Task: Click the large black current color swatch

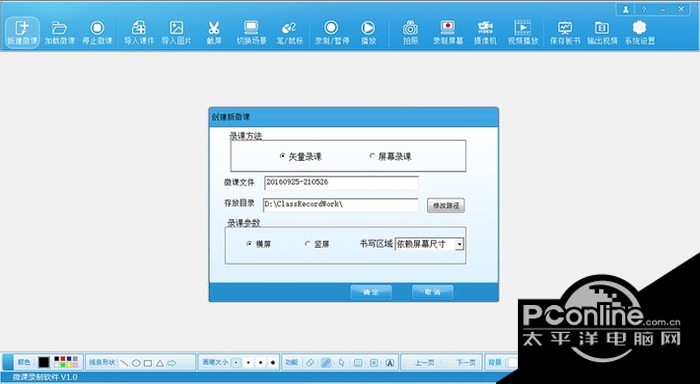Action: point(44,362)
